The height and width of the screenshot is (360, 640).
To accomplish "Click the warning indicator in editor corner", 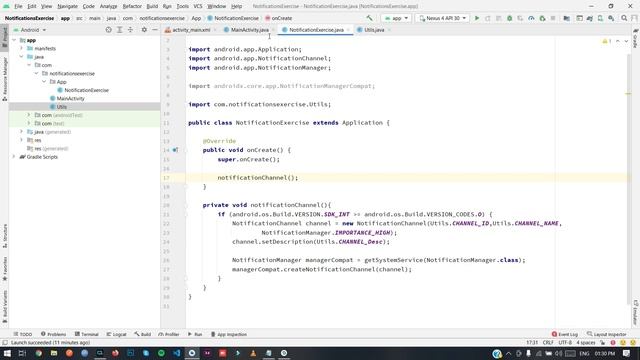I will (x=607, y=41).
